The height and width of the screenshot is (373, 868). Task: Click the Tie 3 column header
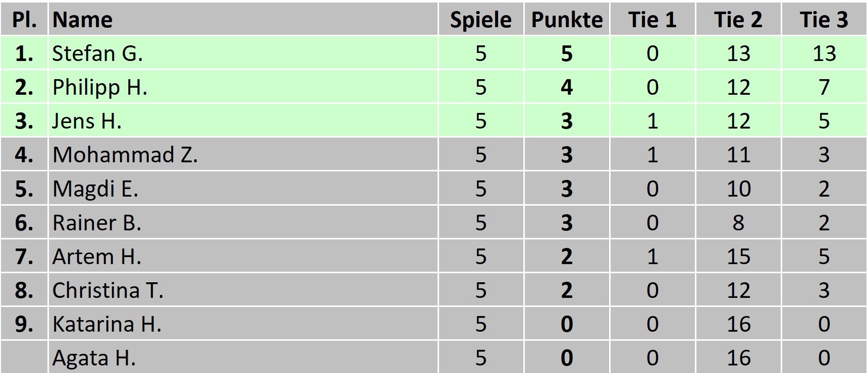tap(824, 20)
